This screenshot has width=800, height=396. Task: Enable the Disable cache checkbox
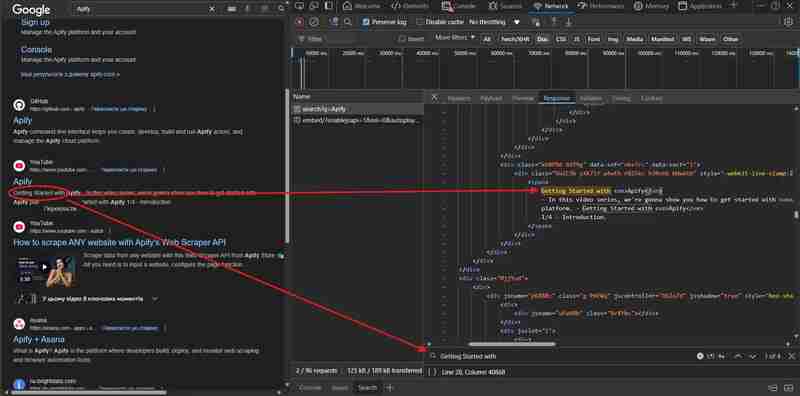pyautogui.click(x=420, y=22)
